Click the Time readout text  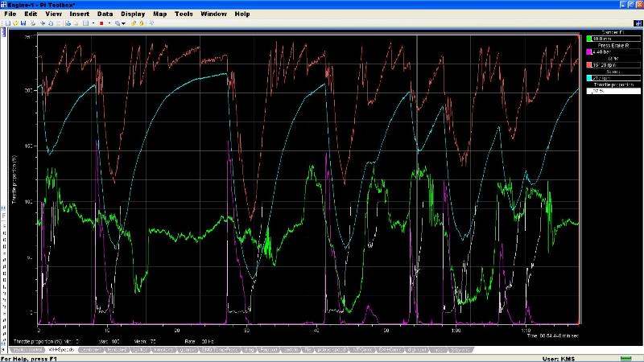click(553, 335)
